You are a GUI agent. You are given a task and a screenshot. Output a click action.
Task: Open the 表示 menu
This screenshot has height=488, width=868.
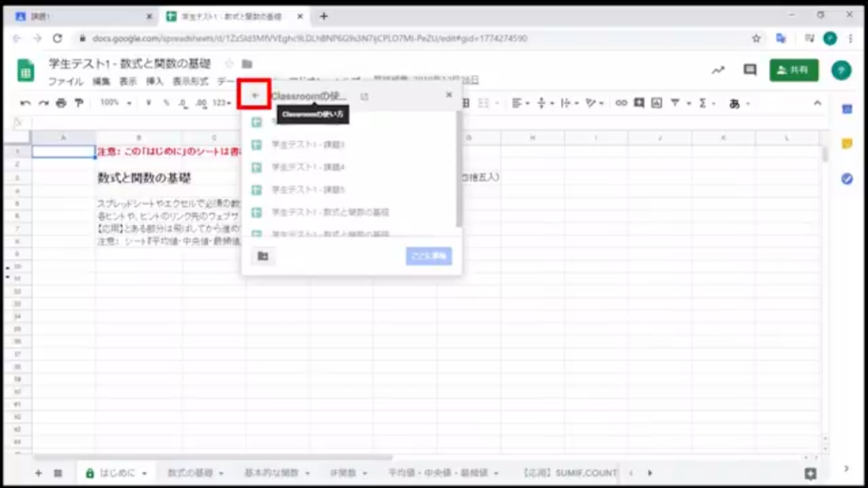click(x=128, y=81)
